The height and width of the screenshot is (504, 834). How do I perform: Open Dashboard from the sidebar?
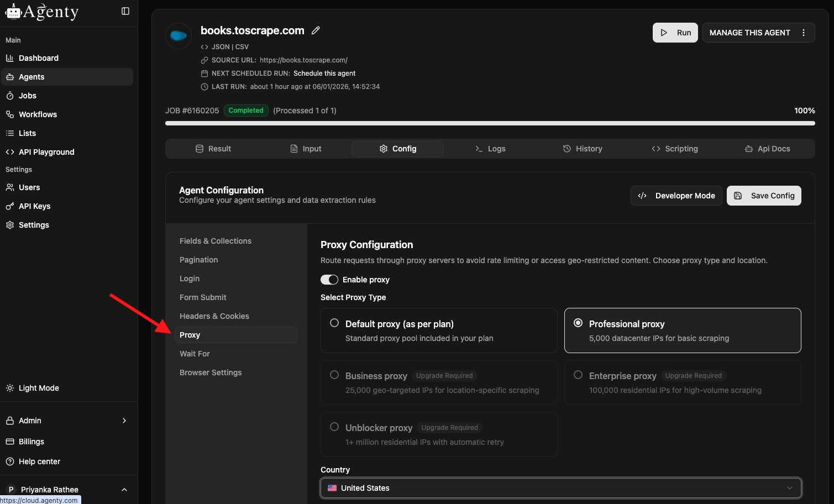(x=38, y=58)
